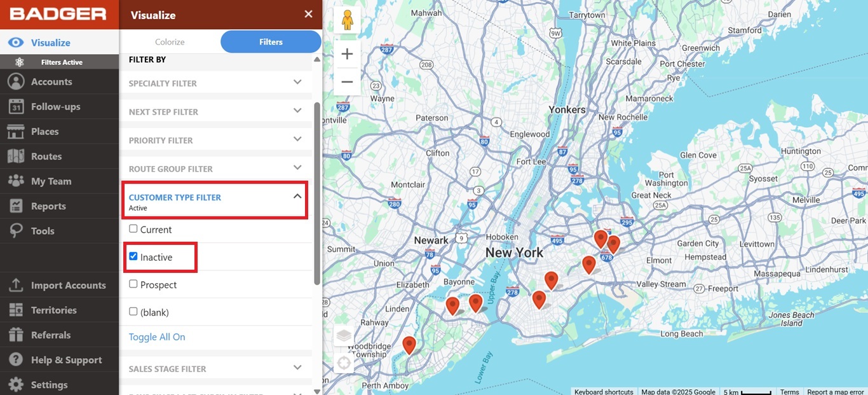Screen dimensions: 868x395
Task: Expand the Specialty Filter section
Action: (216, 83)
